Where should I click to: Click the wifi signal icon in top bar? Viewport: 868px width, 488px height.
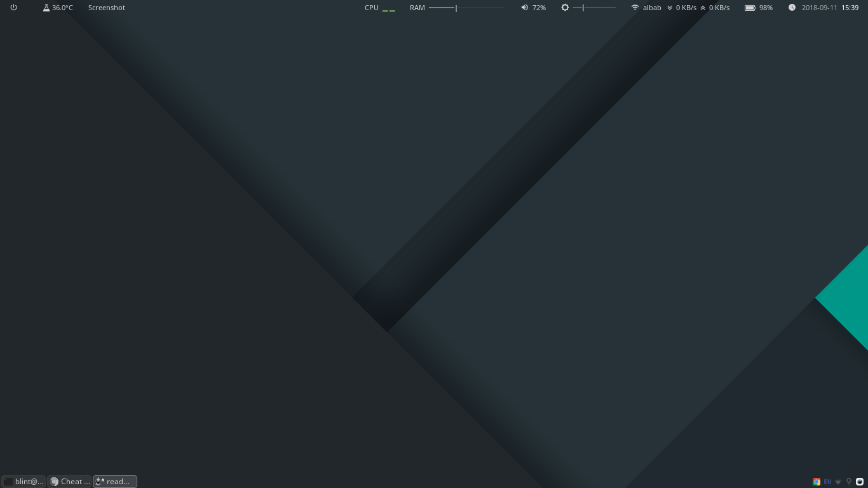point(635,8)
